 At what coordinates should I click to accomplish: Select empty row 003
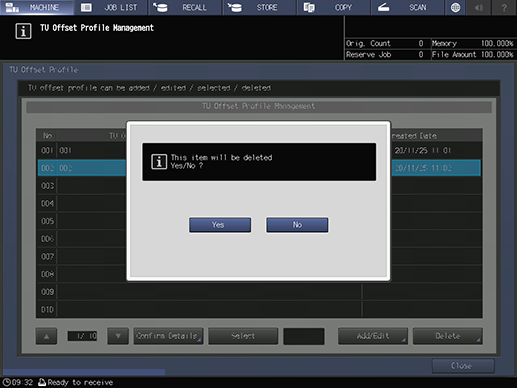[x=259, y=186]
